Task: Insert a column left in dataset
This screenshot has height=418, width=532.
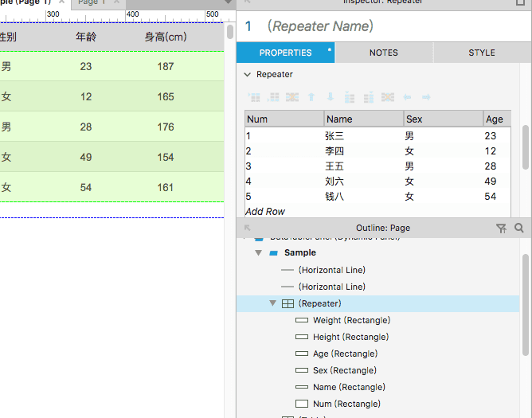Action: 350,97
